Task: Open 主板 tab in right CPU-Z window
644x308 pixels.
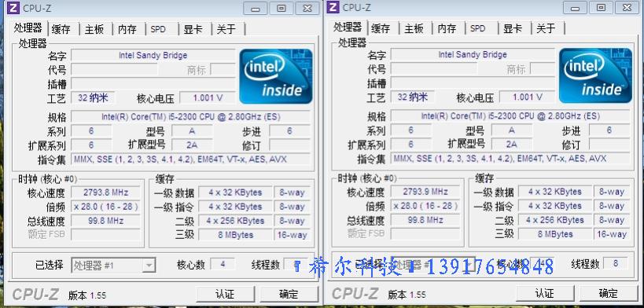Action: [414, 28]
